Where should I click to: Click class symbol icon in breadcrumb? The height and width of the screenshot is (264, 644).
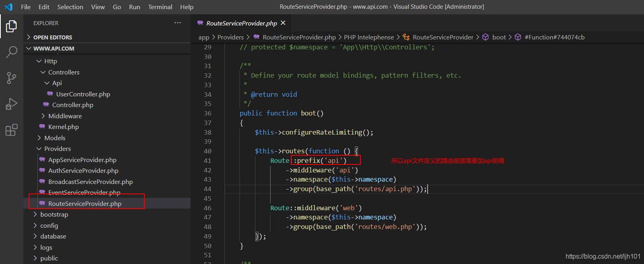pyautogui.click(x=406, y=37)
